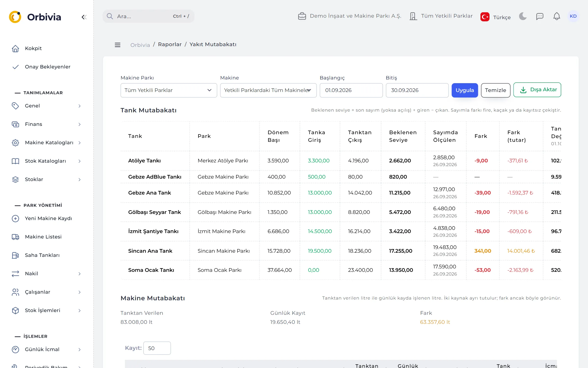Click the Sincan Ana Tank row name
This screenshot has width=588, height=368.
(x=150, y=251)
